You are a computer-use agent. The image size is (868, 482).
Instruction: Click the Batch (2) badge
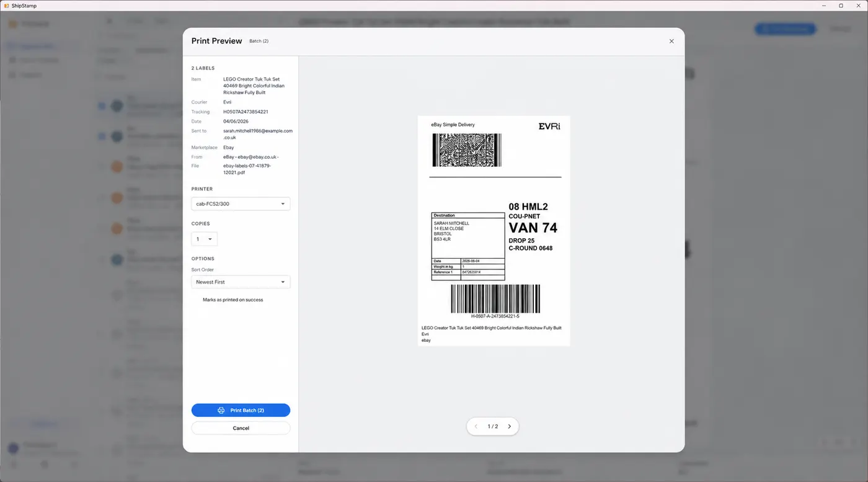point(259,41)
